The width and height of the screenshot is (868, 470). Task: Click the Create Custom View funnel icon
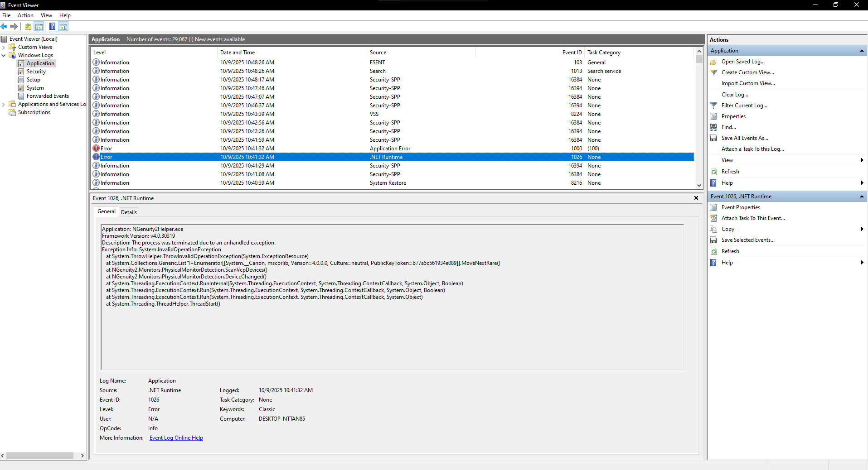(x=713, y=72)
